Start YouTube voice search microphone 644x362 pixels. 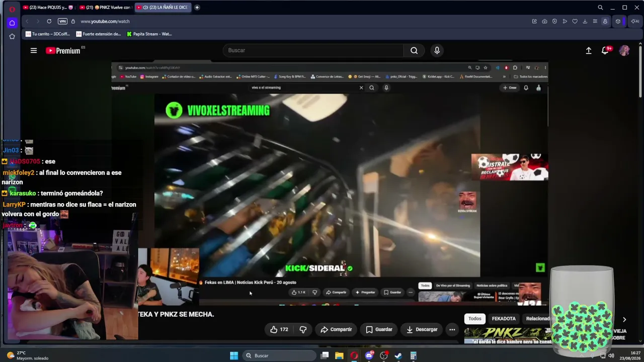coord(437,50)
